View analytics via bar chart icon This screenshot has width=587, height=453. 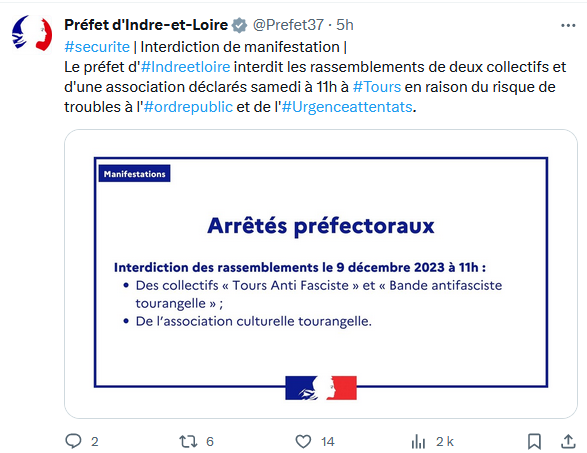[418, 441]
